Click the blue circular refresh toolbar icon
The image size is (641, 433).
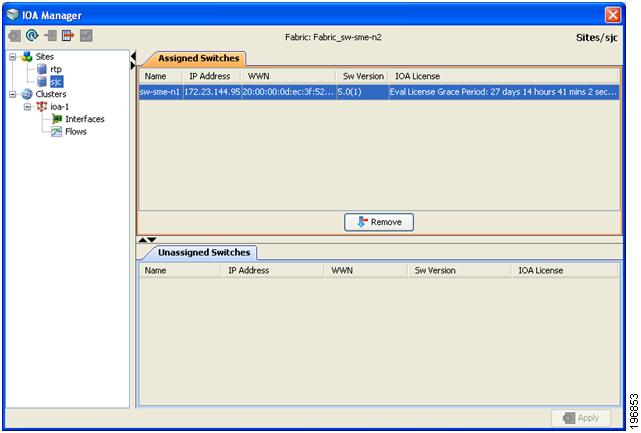(x=32, y=36)
